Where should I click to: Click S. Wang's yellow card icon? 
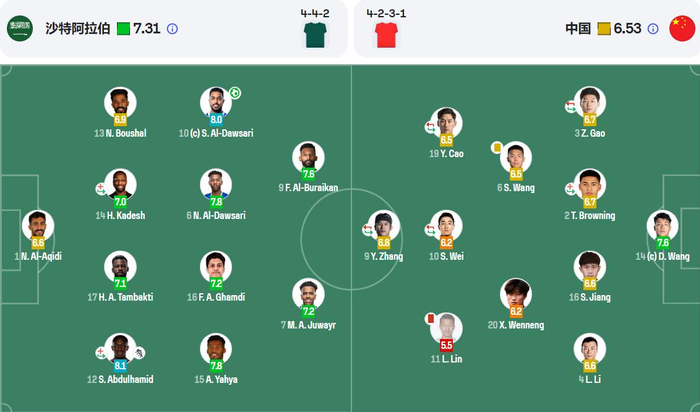click(x=495, y=146)
